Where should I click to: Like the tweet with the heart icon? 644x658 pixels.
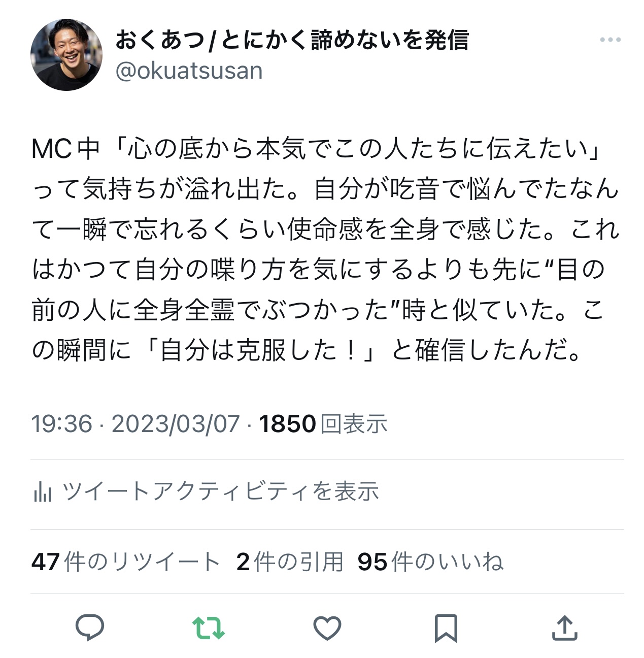pyautogui.click(x=327, y=628)
